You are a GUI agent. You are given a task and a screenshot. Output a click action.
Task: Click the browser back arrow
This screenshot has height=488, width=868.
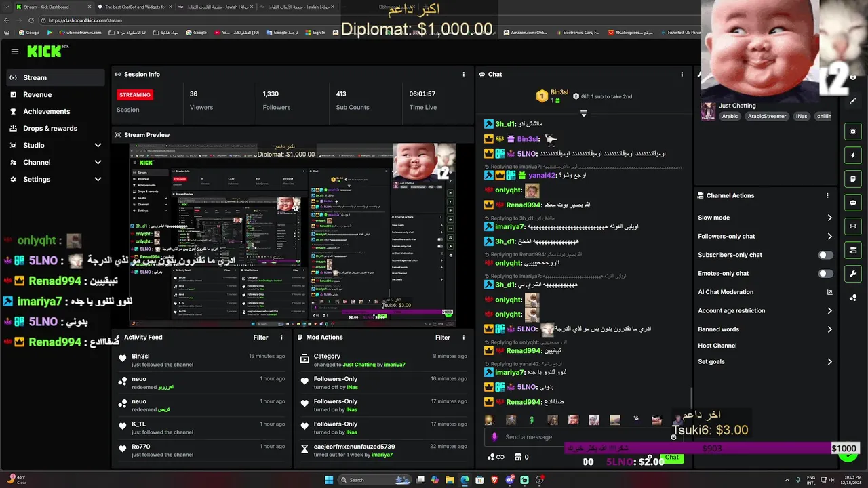tap(7, 20)
